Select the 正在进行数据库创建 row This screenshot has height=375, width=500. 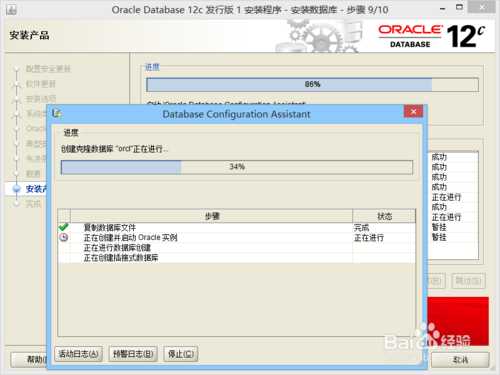coord(237,248)
